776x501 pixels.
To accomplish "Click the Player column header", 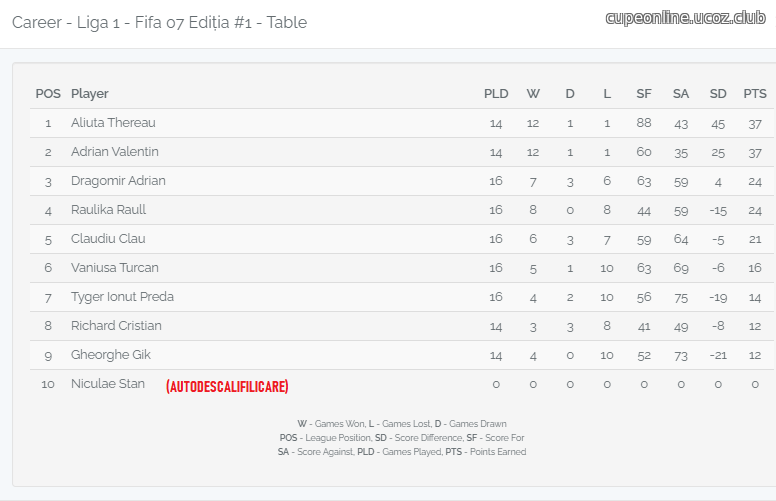I will [90, 94].
